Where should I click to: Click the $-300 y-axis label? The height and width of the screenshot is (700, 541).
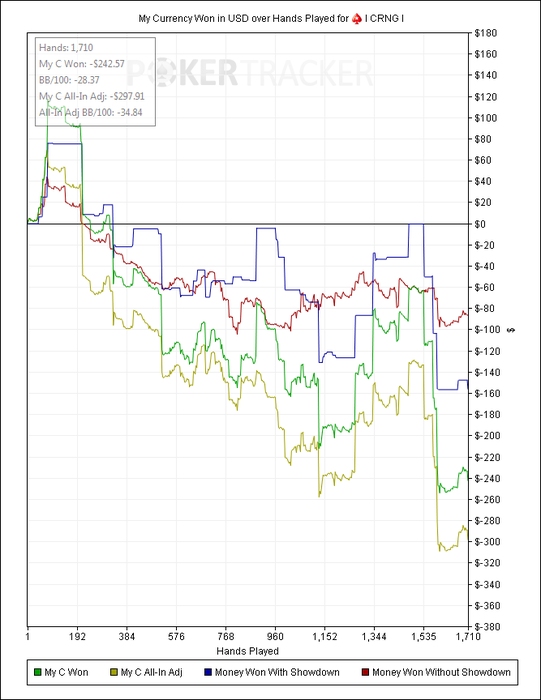(x=487, y=542)
